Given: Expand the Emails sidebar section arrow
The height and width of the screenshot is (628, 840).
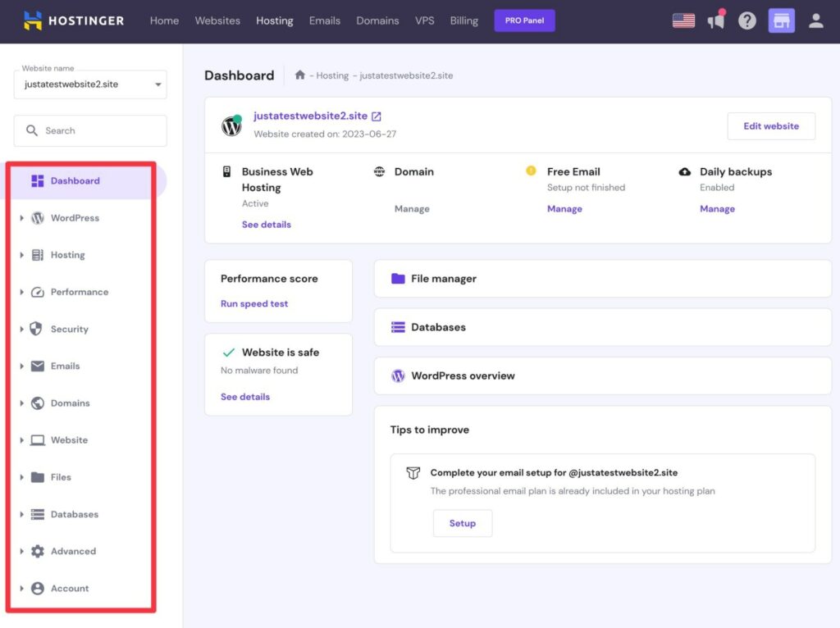Looking at the screenshot, I should point(21,366).
